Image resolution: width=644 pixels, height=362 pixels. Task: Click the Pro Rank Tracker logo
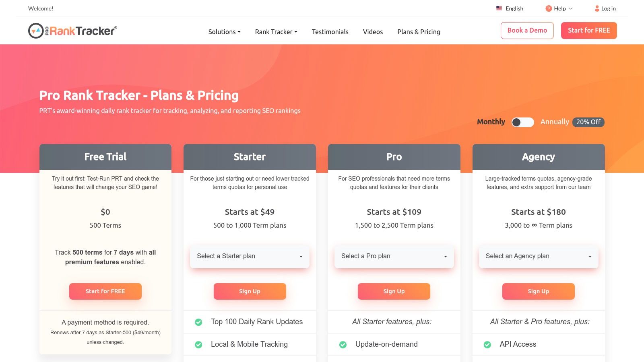pyautogui.click(x=72, y=31)
